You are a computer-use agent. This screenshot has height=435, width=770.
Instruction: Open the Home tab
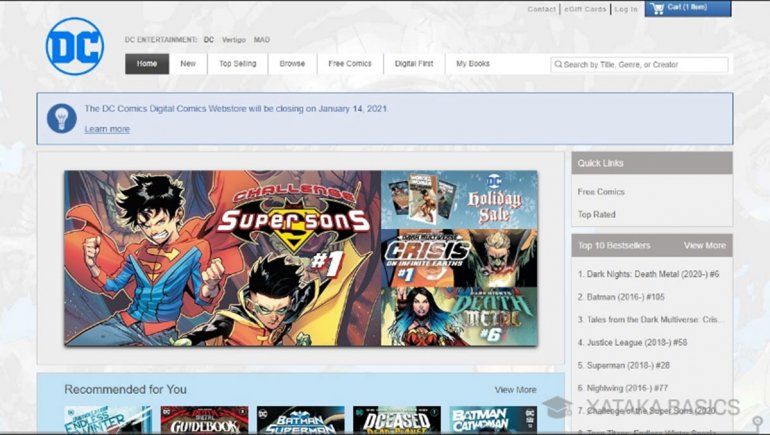[147, 64]
